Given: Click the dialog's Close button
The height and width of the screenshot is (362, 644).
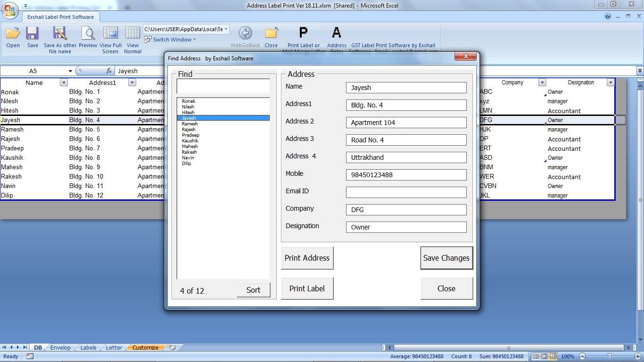Looking at the screenshot, I should point(446,288).
